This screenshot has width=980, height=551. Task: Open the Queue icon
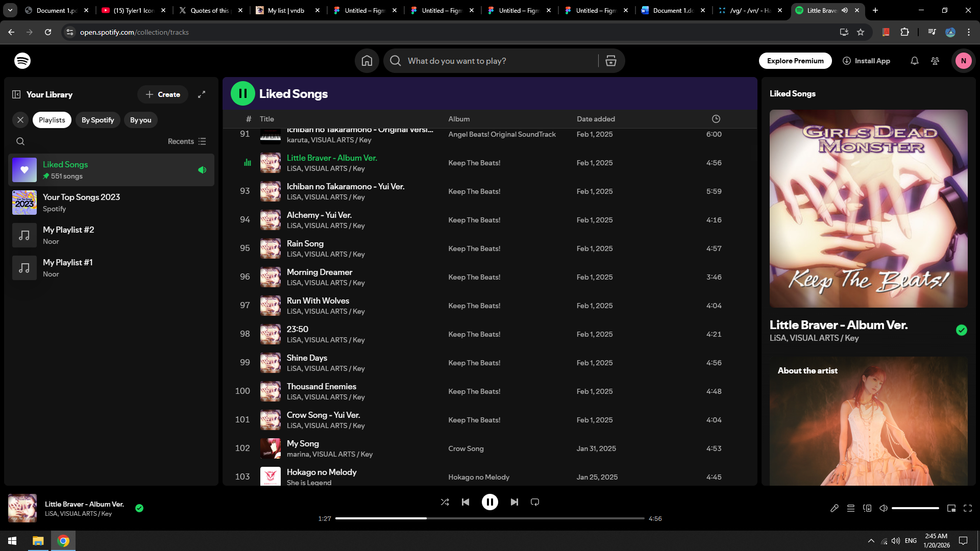point(850,508)
